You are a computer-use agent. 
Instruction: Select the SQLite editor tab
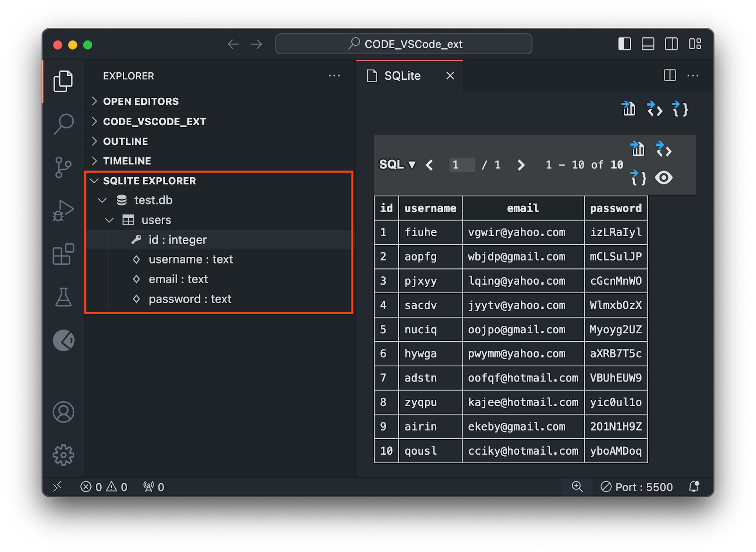coord(402,76)
